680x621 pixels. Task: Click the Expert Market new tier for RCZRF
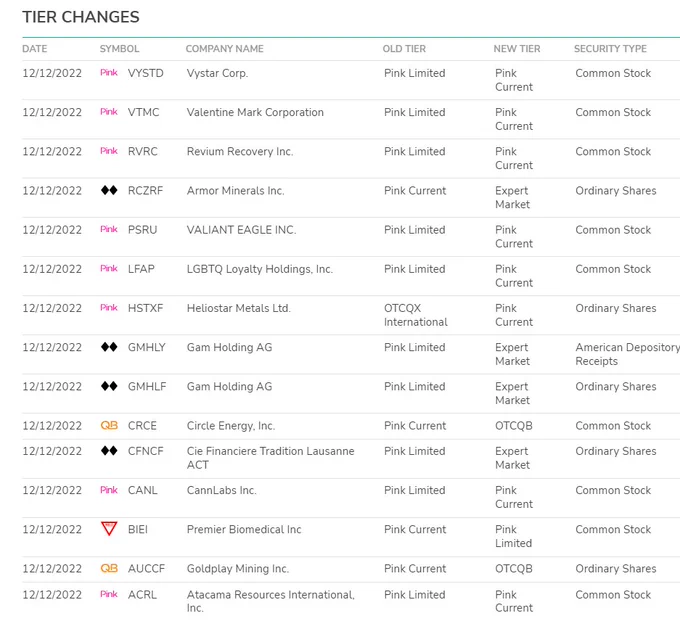513,197
